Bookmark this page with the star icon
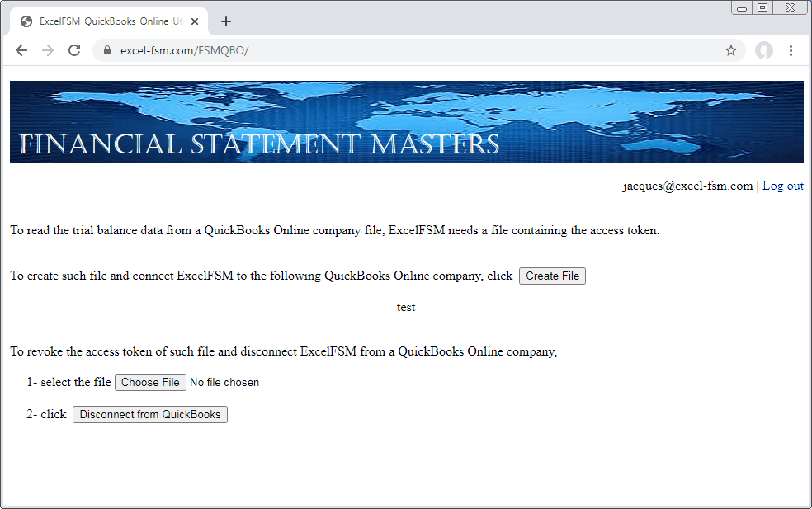The width and height of the screenshot is (812, 509). [730, 50]
